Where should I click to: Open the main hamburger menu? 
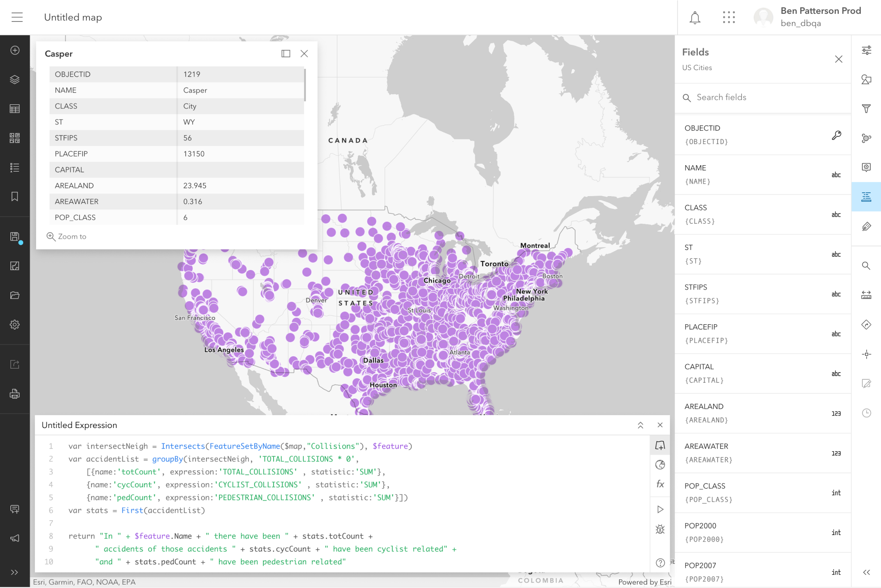(17, 18)
